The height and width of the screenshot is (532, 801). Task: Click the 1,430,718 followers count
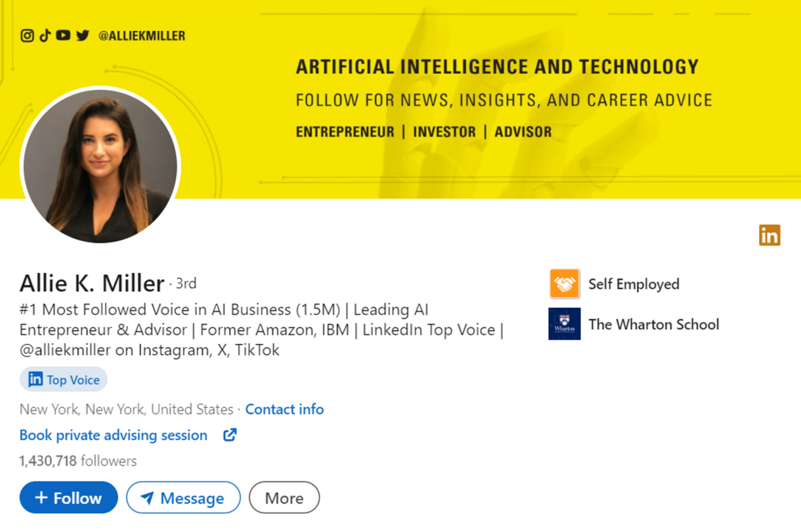click(78, 461)
